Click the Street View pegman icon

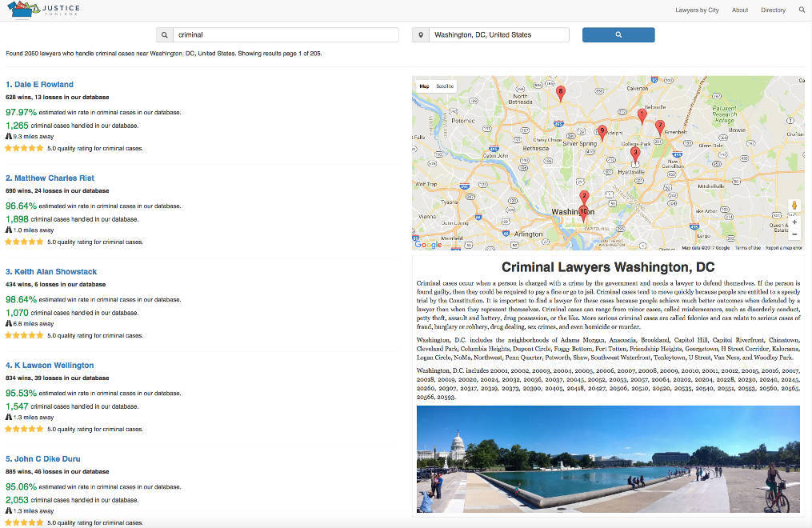[x=794, y=205]
